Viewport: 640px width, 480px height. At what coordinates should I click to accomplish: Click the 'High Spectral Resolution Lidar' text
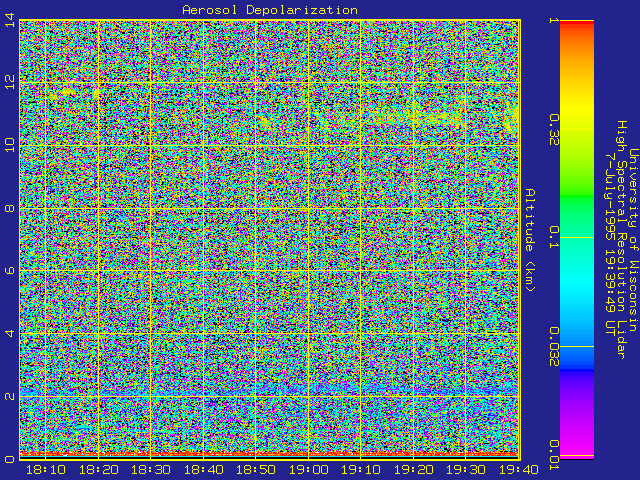tap(621, 240)
